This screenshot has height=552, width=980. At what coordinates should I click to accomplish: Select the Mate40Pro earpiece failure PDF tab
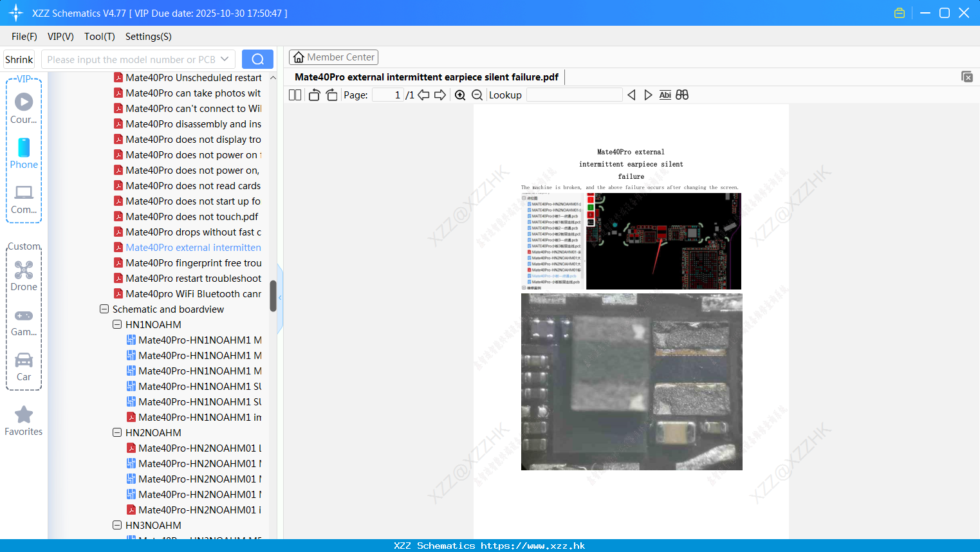click(x=427, y=77)
